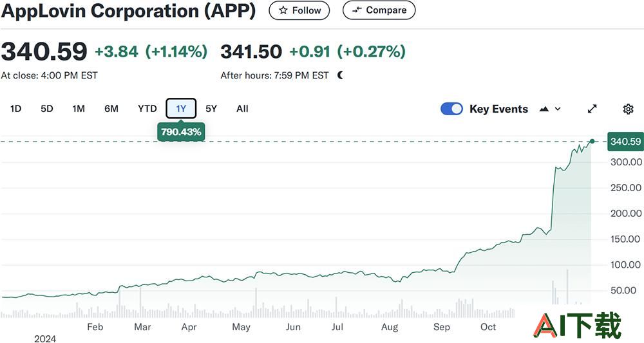Expand chart to full screen
644x343 pixels.
tap(592, 109)
